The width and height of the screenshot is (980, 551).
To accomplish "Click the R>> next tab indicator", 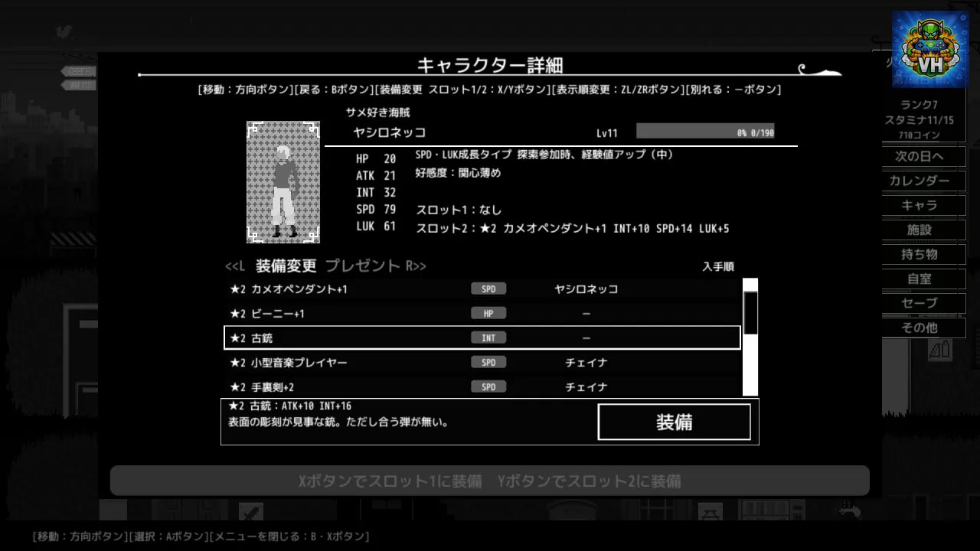I will click(416, 266).
